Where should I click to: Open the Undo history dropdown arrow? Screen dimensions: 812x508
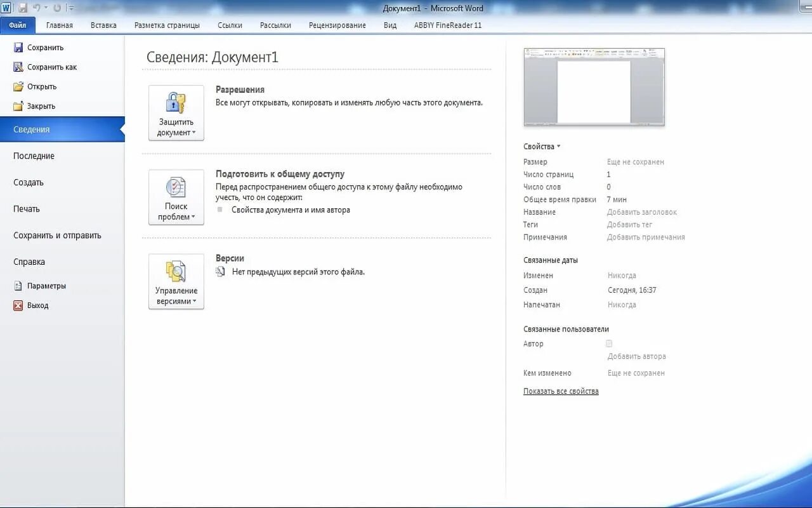pyautogui.click(x=46, y=8)
